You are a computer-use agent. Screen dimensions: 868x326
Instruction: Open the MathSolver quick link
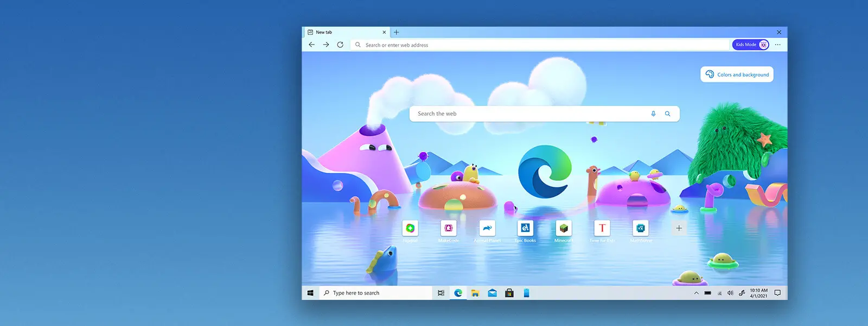(x=641, y=228)
